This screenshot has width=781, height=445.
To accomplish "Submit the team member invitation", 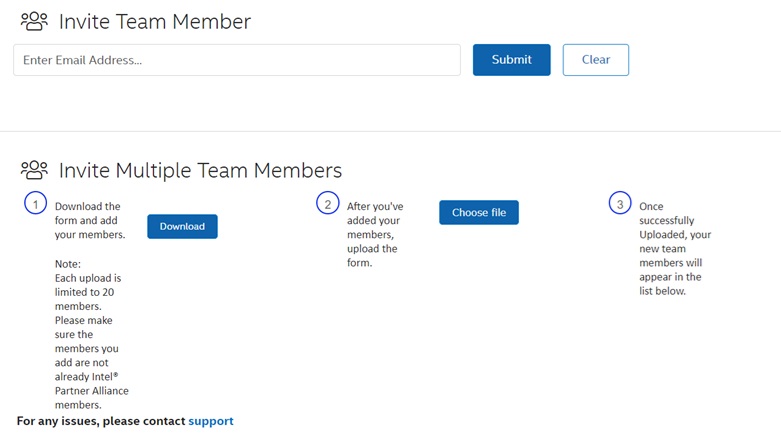I will coord(512,60).
